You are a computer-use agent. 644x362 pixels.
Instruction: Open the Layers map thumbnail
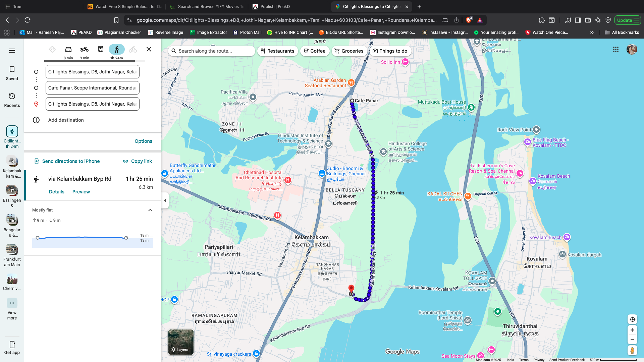(x=181, y=342)
